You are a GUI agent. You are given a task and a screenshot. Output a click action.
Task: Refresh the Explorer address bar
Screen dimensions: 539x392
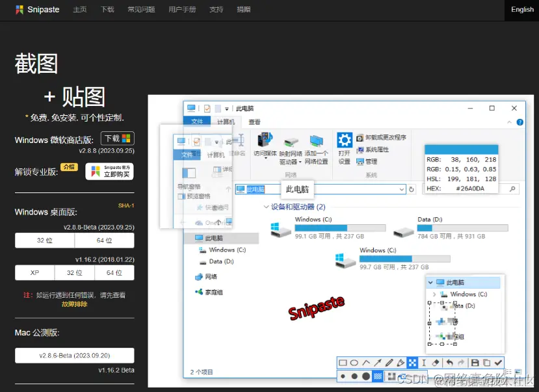411,189
